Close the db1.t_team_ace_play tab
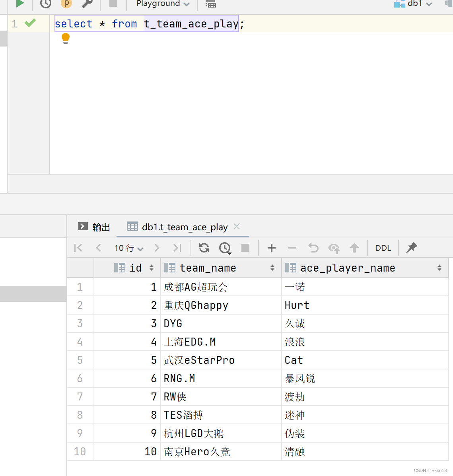This screenshot has height=476, width=453. [237, 226]
